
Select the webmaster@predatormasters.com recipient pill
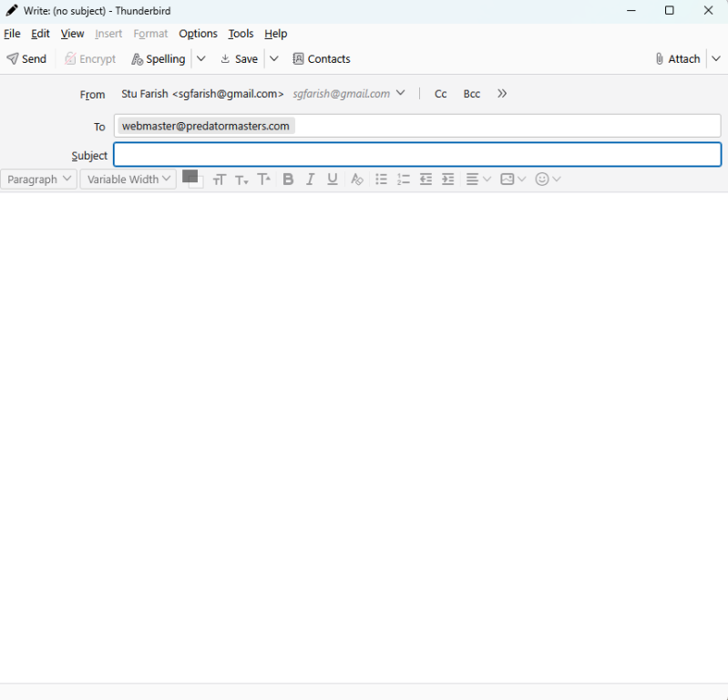click(206, 126)
